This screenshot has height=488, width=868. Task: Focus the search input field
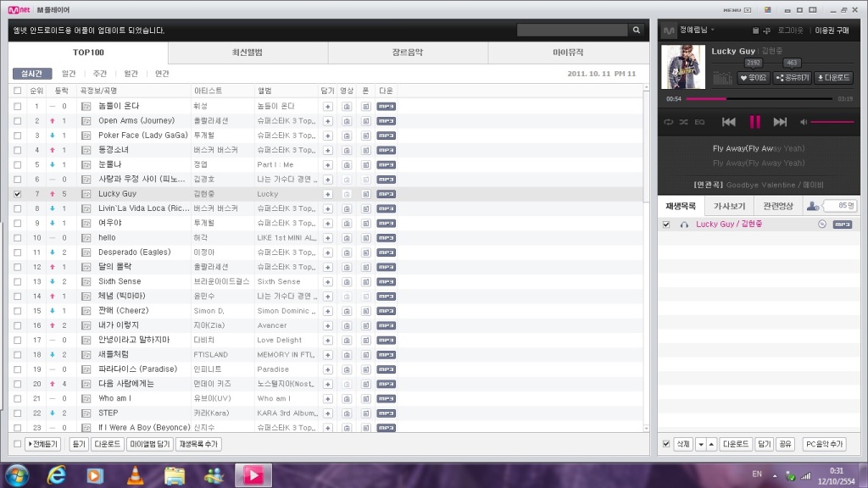click(572, 30)
